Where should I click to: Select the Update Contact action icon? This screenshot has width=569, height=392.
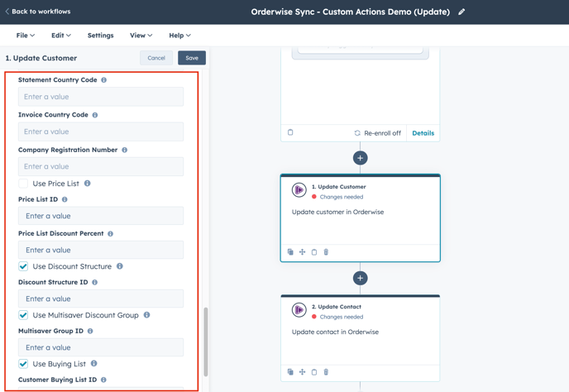click(299, 310)
